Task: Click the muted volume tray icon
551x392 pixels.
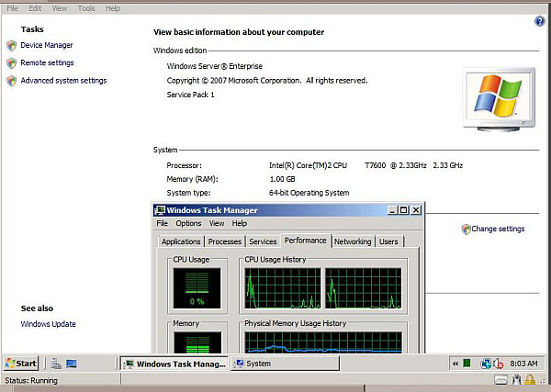Action: [x=499, y=364]
